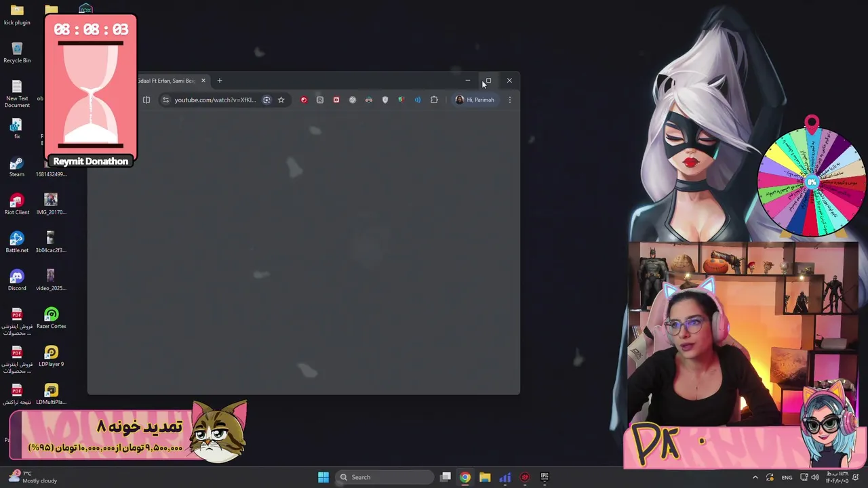
Task: Close the Gdaal Ft Erfan tab
Action: pyautogui.click(x=203, y=81)
